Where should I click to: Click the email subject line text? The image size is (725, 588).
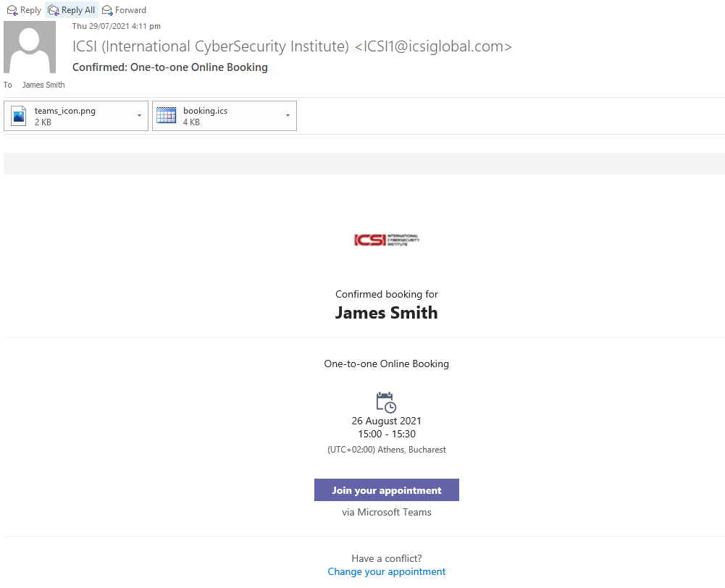(170, 67)
